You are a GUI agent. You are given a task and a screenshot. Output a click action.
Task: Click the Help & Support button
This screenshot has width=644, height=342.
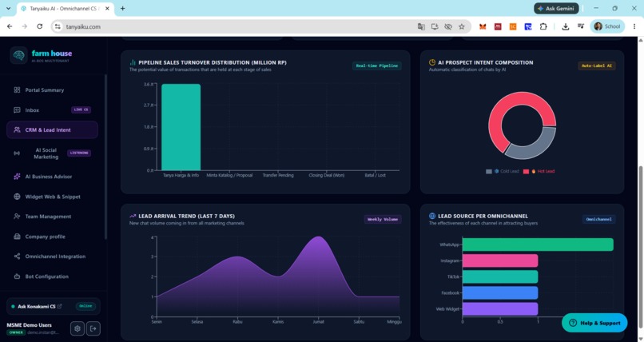coord(594,323)
